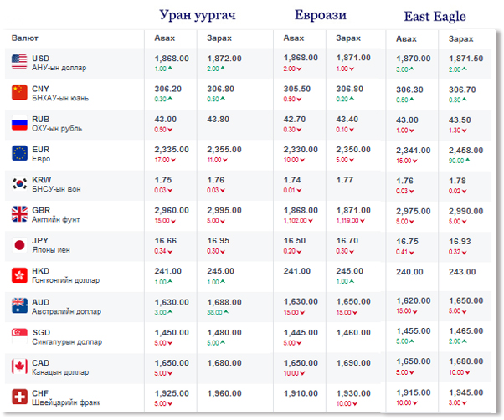Click the CAD Canadian flag icon
The width and height of the screenshot is (504, 420).
click(18, 366)
